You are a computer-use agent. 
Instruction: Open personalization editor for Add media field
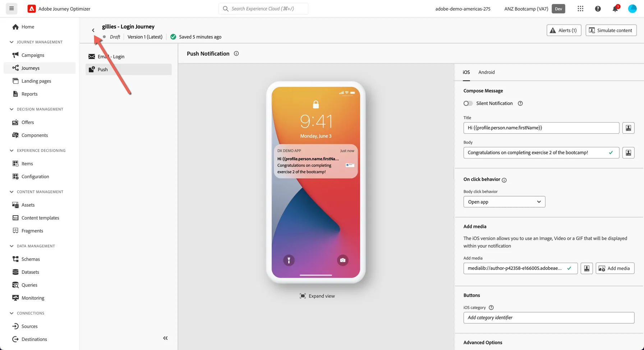[586, 268]
